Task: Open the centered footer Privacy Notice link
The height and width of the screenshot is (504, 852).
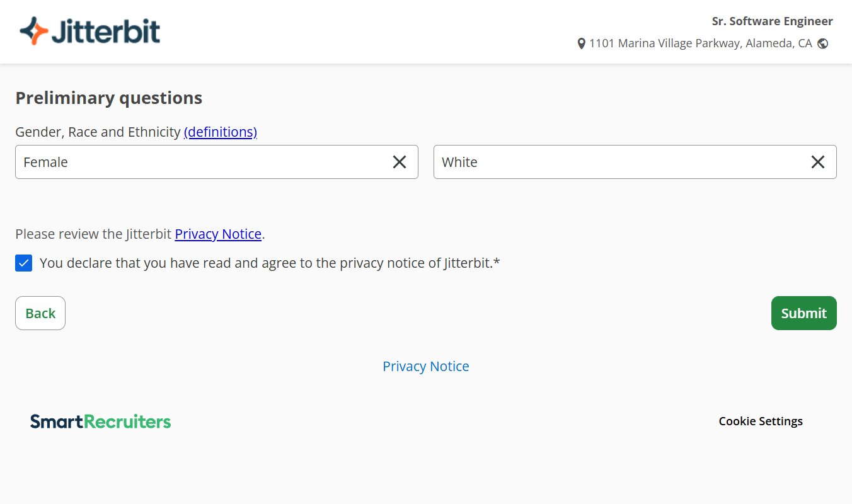Action: coord(426,366)
